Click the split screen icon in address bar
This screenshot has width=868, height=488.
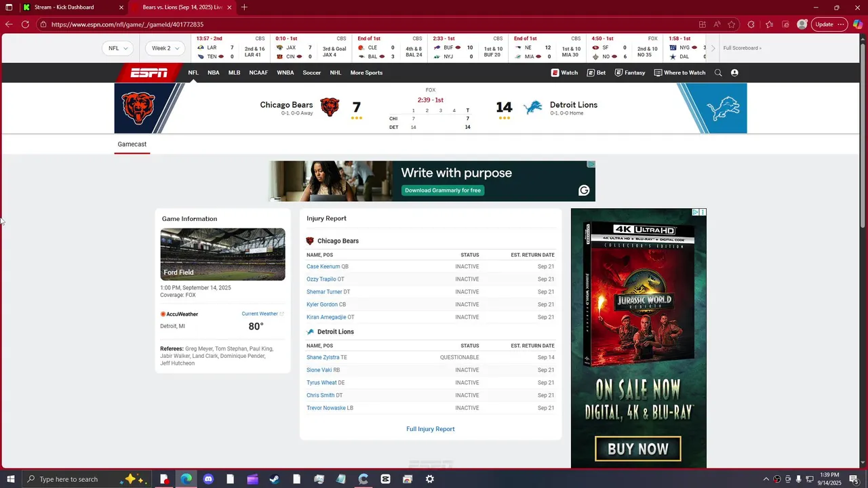[x=703, y=24]
